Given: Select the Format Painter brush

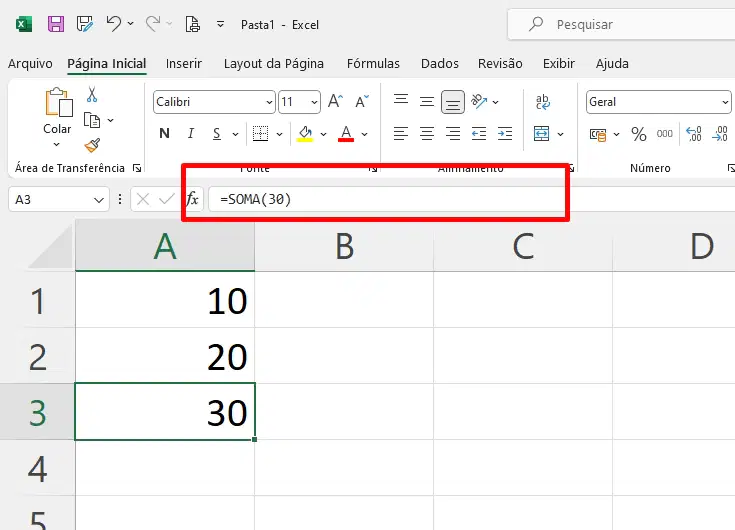Looking at the screenshot, I should pyautogui.click(x=92, y=145).
